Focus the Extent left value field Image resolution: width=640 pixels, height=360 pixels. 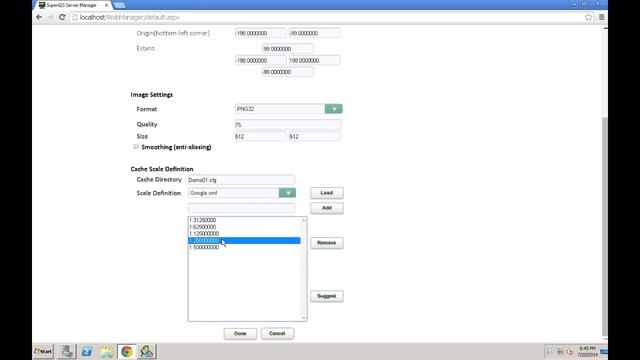pos(260,60)
